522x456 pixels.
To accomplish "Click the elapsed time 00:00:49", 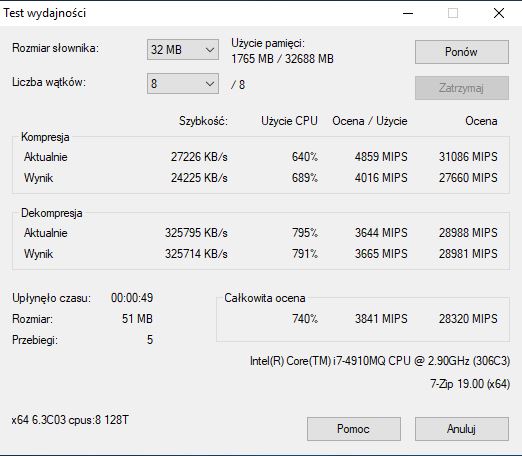I will (x=132, y=298).
